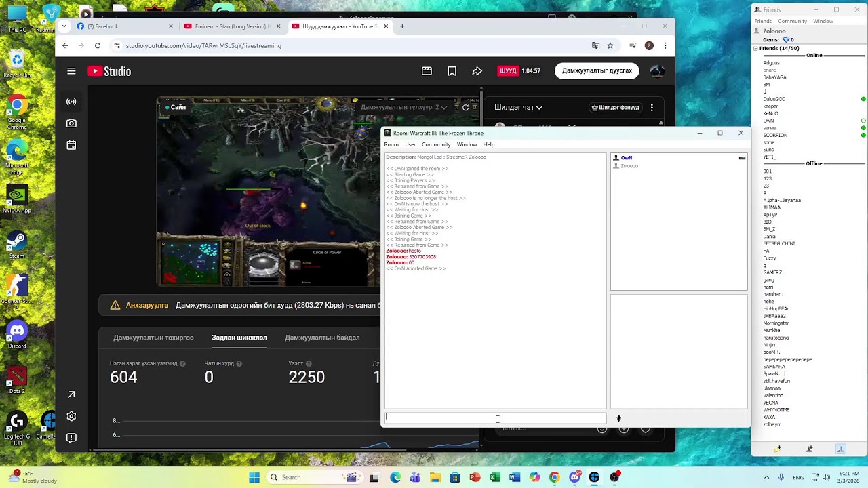Screen dimensions: 868x488
Task: Switch to the stream health tab
Action: [x=322, y=338]
